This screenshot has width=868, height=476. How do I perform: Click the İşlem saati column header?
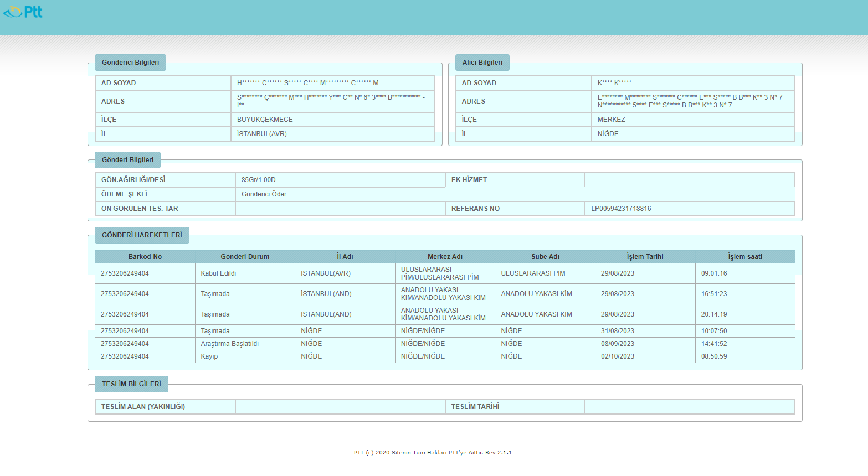tap(745, 257)
